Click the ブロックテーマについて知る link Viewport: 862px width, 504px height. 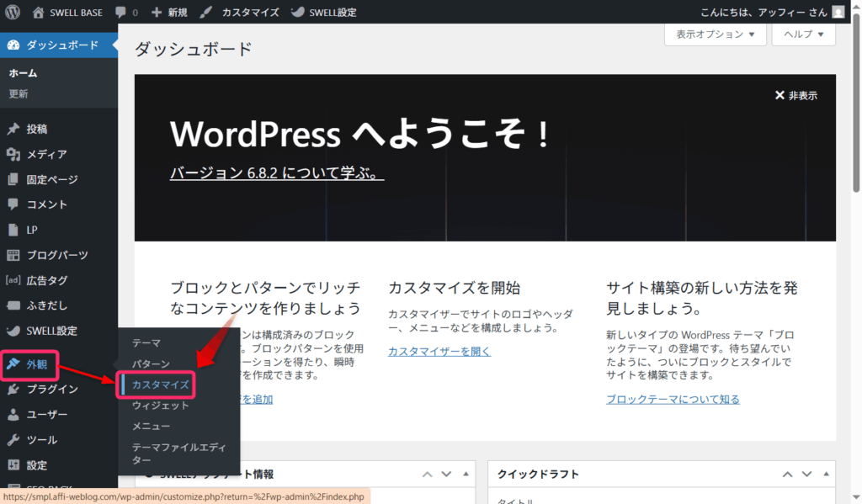coord(673,400)
